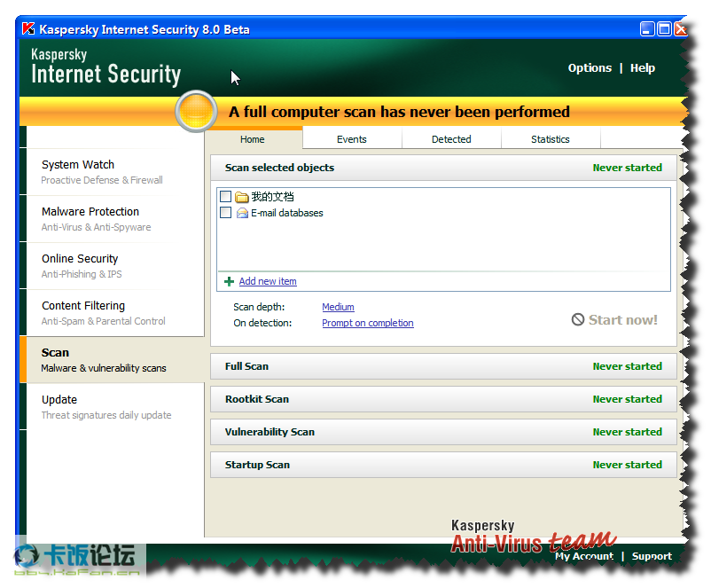Screen dimensions: 711x588
Task: Click the green plus add-item icon
Action: pyautogui.click(x=229, y=282)
